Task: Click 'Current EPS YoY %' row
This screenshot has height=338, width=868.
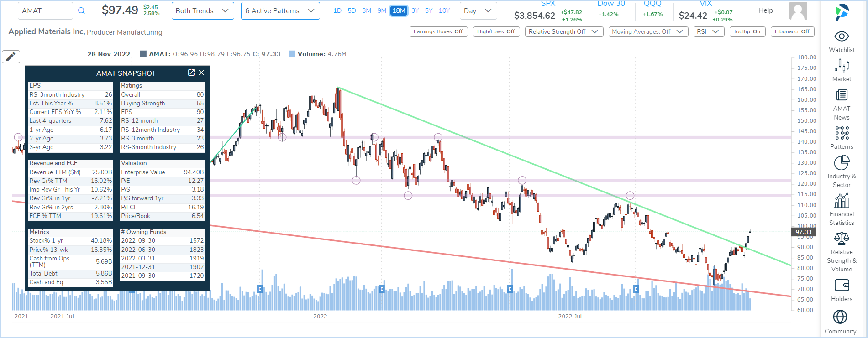Action: (x=71, y=112)
